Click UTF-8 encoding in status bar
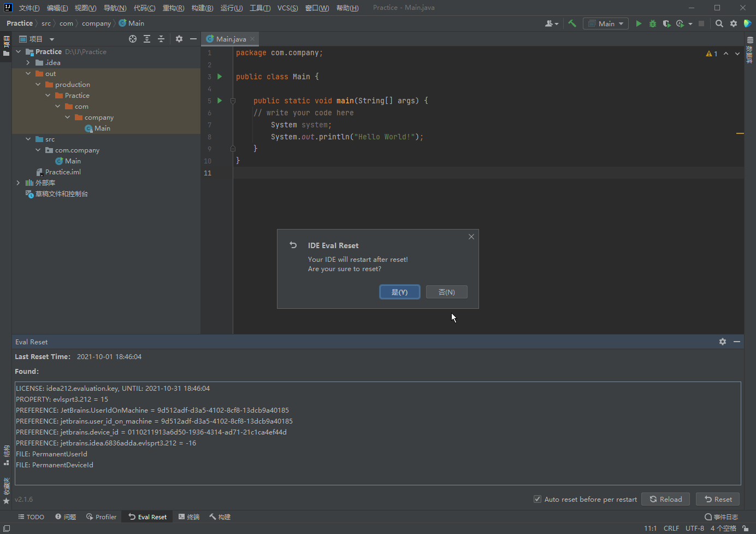 click(695, 529)
